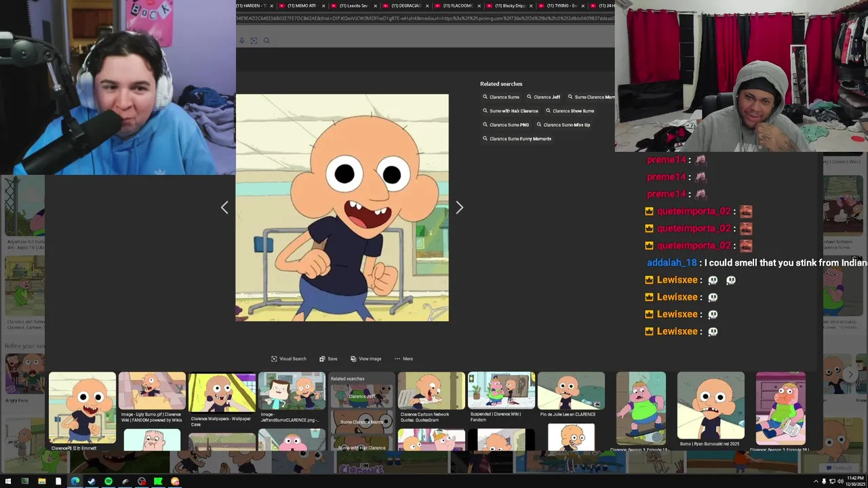Switch to the DEGRACIAO YouTube tab
This screenshot has height=488, width=868.
click(406, 5)
